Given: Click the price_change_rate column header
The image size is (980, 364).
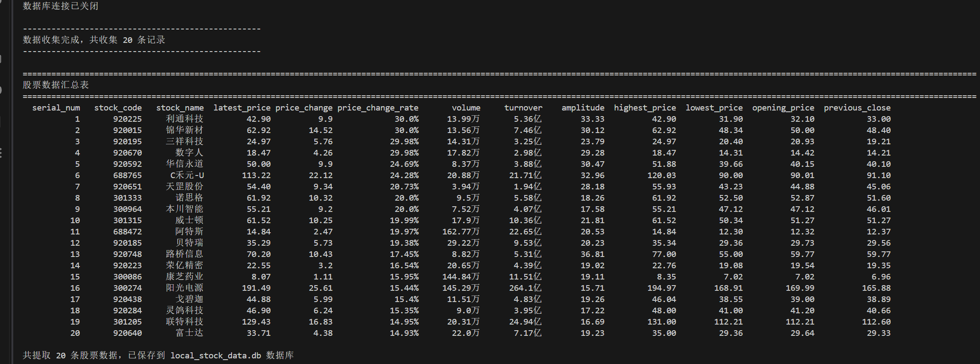Looking at the screenshot, I should tap(378, 108).
